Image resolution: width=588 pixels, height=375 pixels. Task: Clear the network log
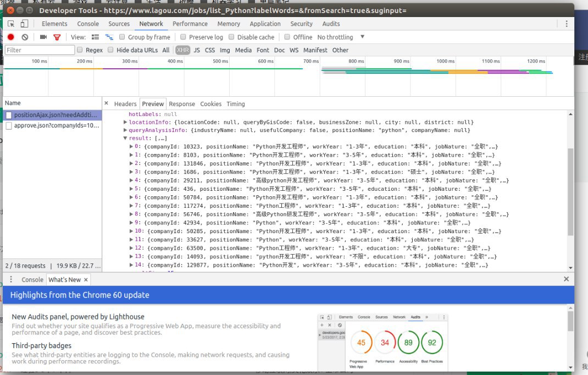[25, 37]
